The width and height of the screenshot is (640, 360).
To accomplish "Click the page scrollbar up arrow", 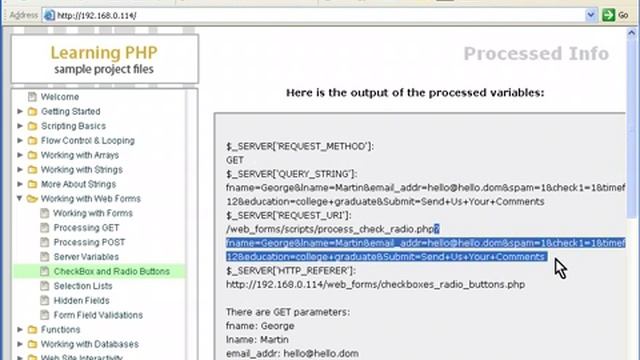I will 631,33.
